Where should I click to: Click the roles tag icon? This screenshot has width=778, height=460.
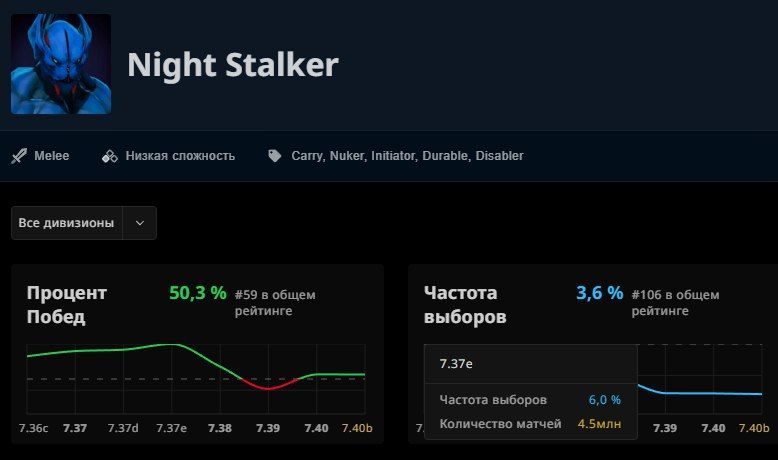274,156
